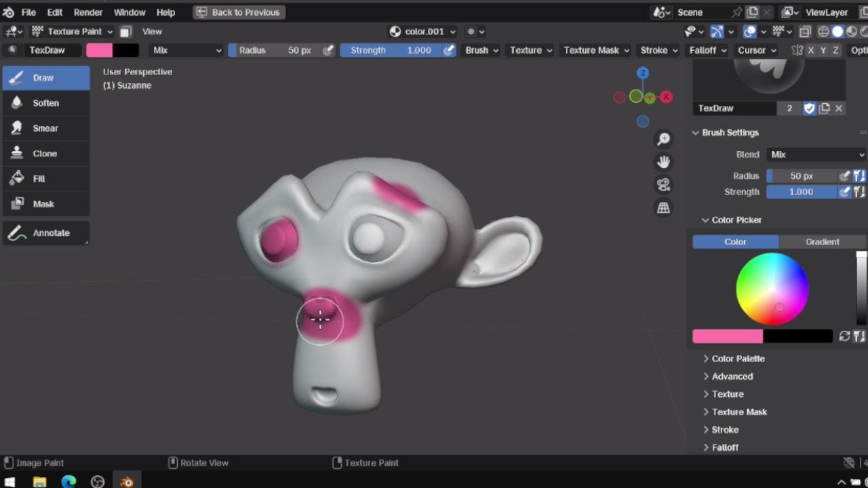Viewport: 868px width, 488px height.
Task: Click the pan view hand icon
Action: pos(663,162)
